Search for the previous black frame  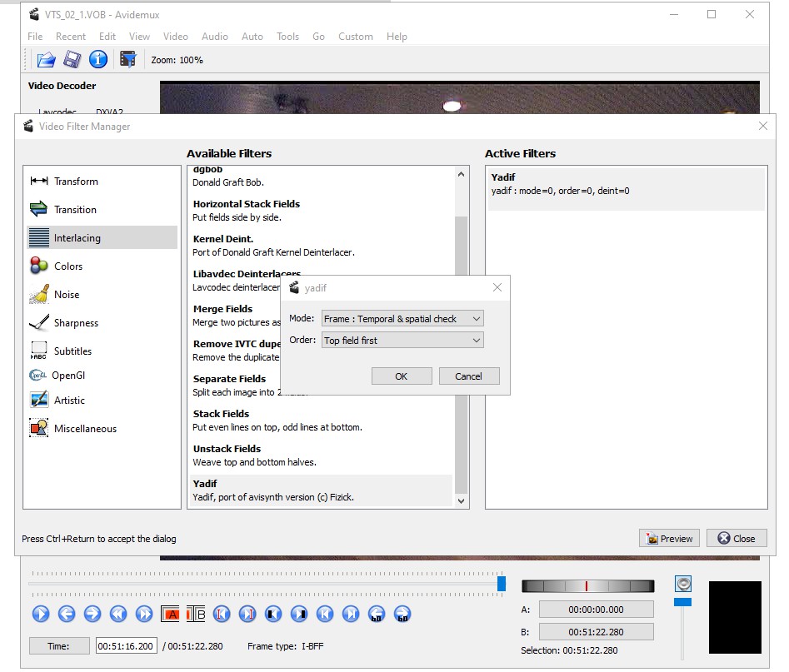[x=273, y=614]
